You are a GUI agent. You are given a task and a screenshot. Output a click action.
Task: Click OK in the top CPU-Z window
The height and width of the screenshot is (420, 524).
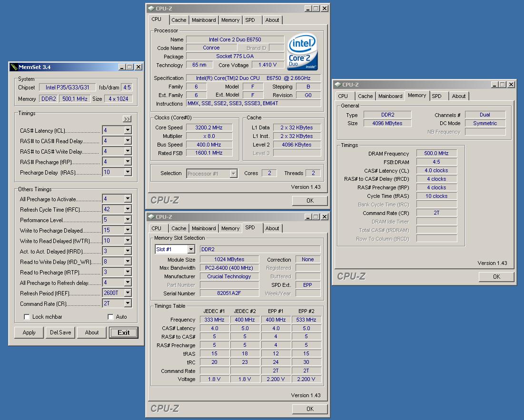(x=310, y=201)
